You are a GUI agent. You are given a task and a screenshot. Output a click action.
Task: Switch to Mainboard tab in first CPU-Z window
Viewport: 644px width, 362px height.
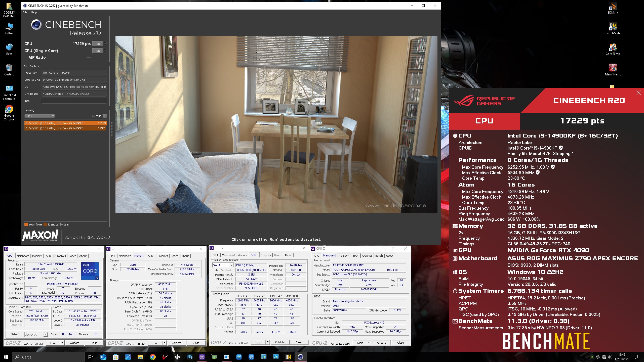coord(23,256)
